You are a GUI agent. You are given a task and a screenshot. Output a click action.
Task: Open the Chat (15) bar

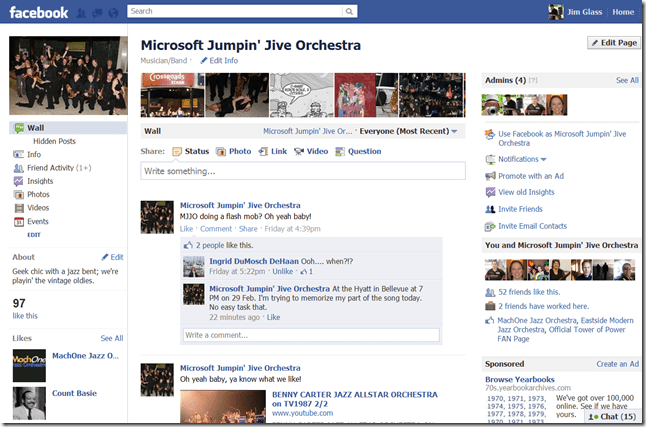(609, 417)
